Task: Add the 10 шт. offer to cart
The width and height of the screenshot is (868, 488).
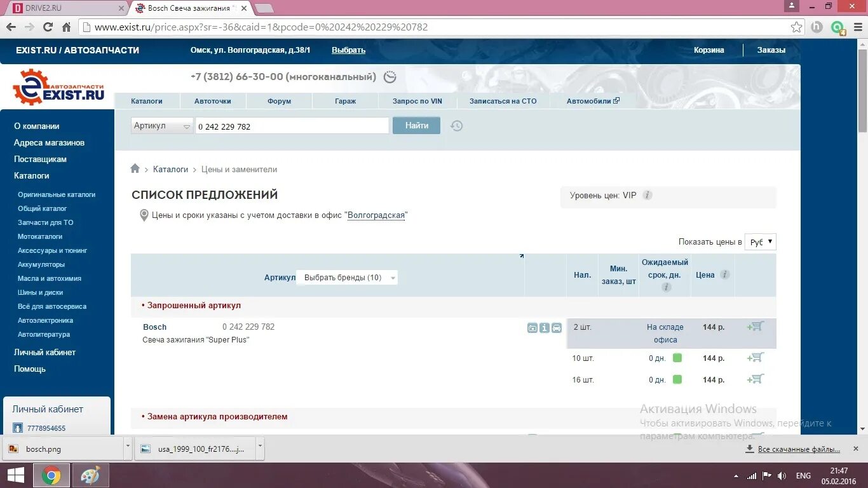Action: click(756, 358)
